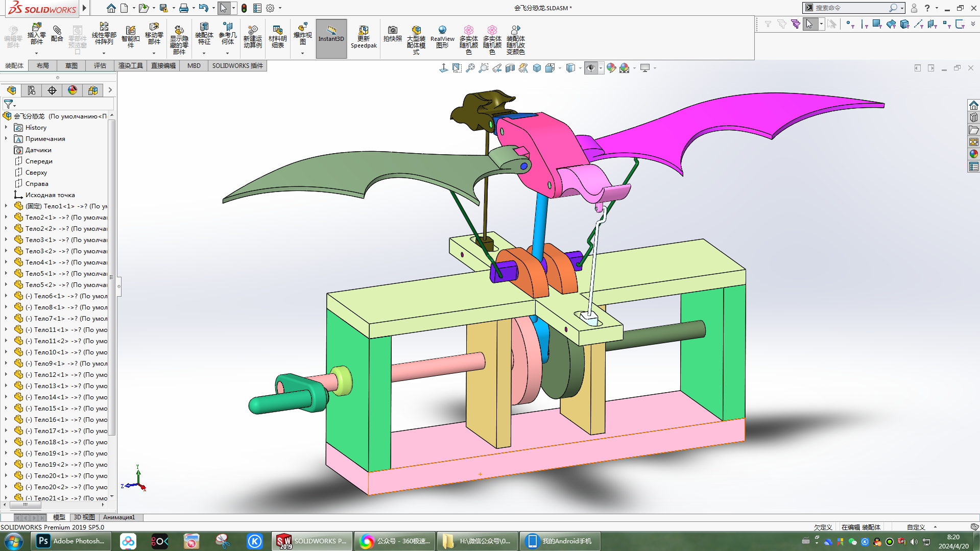Screen dimensions: 980x551
Task: Select the Mate (配合) paperclip tool
Action: pos(57,34)
